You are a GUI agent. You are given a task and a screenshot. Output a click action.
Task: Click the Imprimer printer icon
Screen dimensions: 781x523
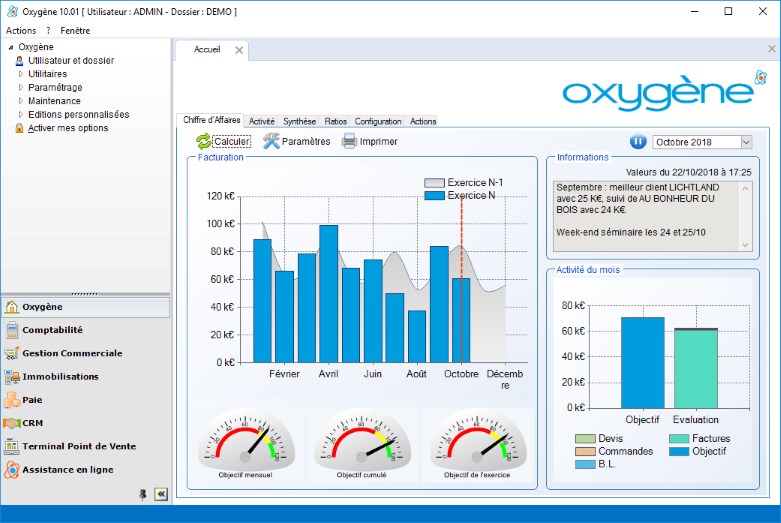(350, 141)
